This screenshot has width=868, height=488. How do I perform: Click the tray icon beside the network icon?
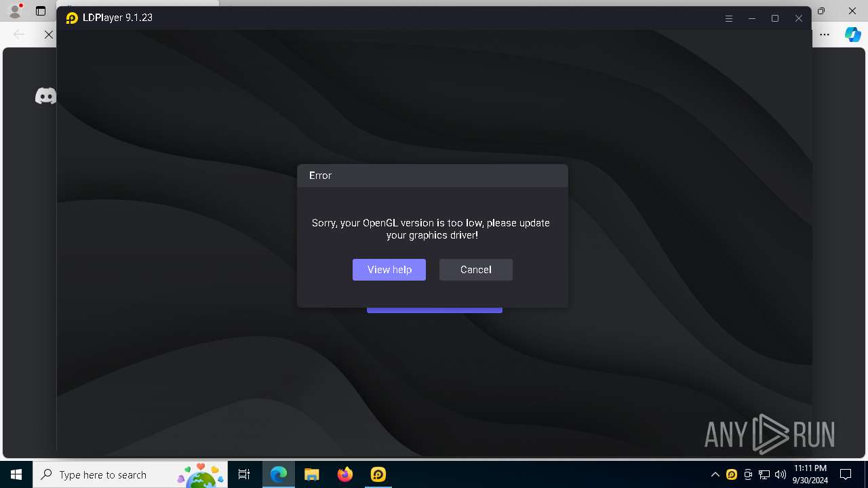tap(748, 474)
